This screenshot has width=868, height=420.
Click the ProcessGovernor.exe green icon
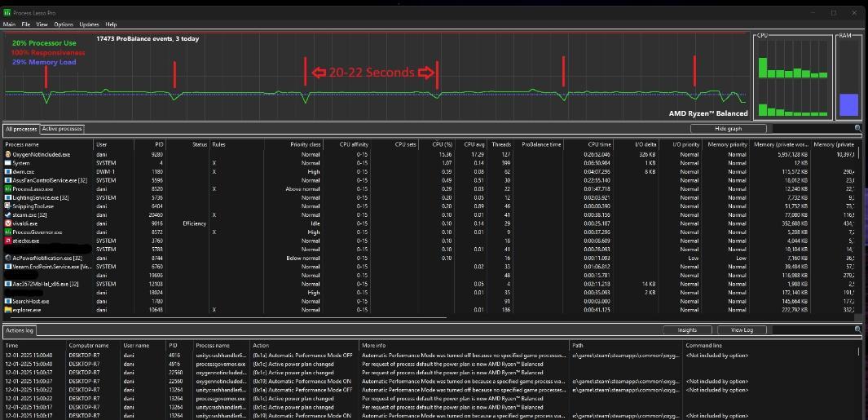tap(8, 232)
